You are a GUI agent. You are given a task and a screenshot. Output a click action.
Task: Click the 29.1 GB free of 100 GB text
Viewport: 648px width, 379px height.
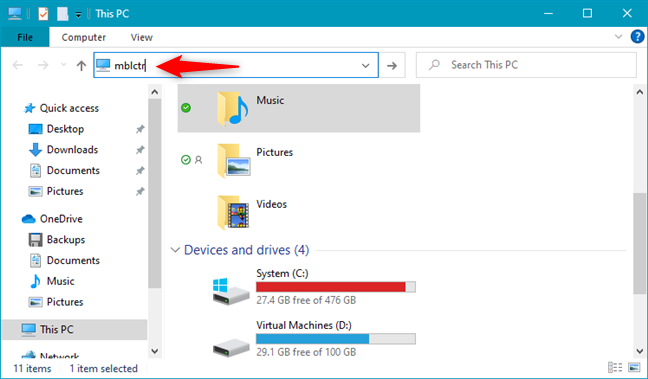[x=306, y=352]
